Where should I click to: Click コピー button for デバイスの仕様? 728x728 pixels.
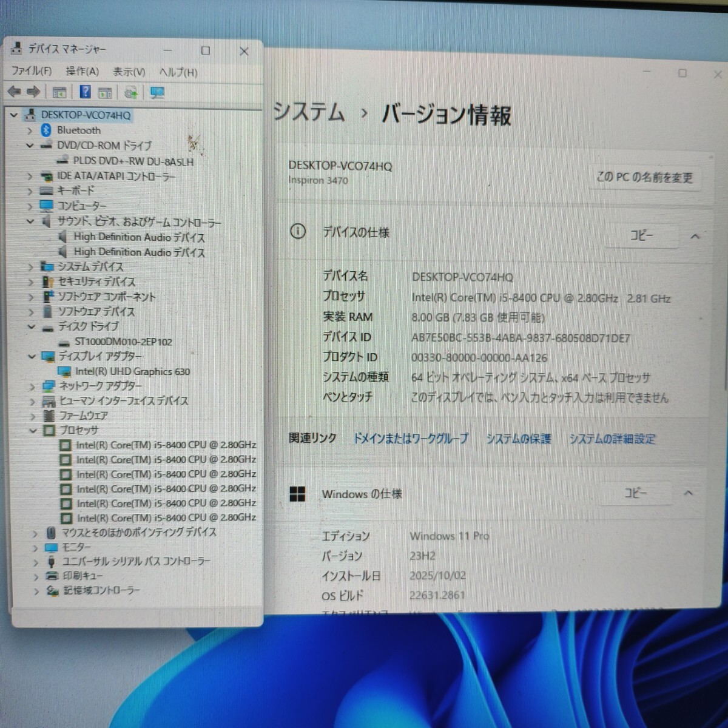[641, 235]
